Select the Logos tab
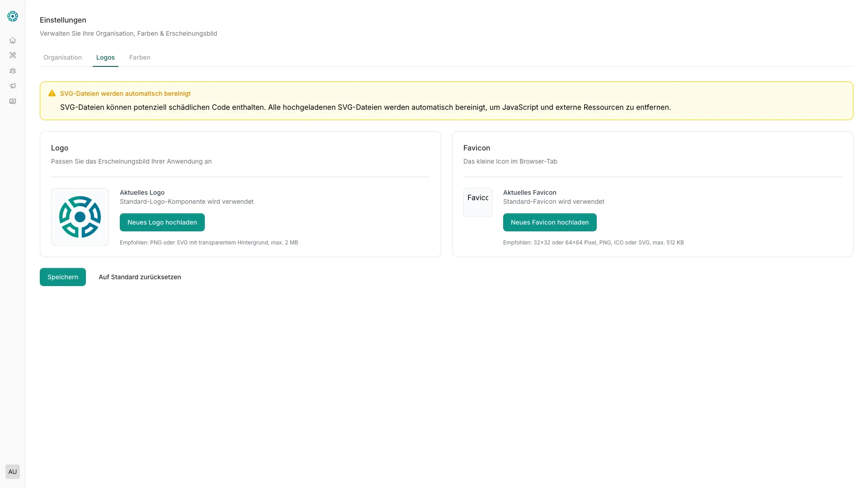Image resolution: width=868 pixels, height=488 pixels. point(105,57)
